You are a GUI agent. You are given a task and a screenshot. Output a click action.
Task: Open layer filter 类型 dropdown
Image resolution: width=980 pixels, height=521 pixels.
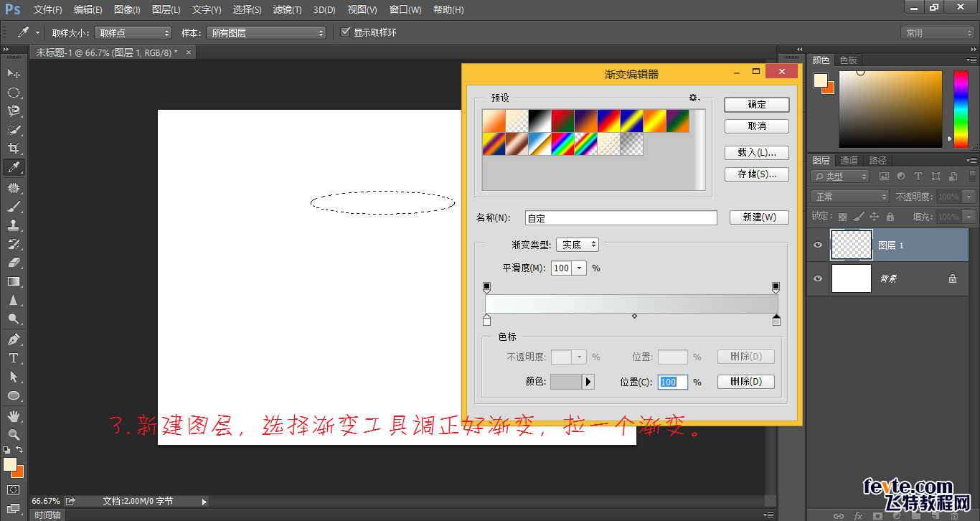840,176
